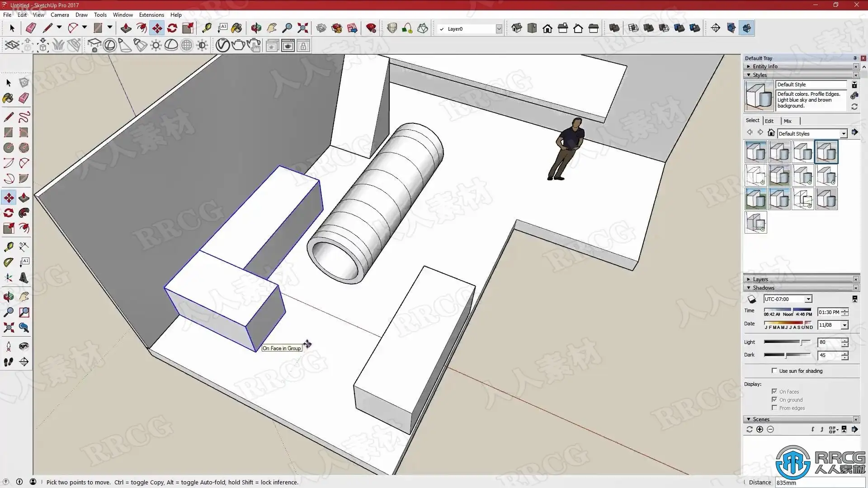Select the Orbit tool in top toolbar
The width and height of the screenshot is (868, 488).
pyautogui.click(x=256, y=28)
